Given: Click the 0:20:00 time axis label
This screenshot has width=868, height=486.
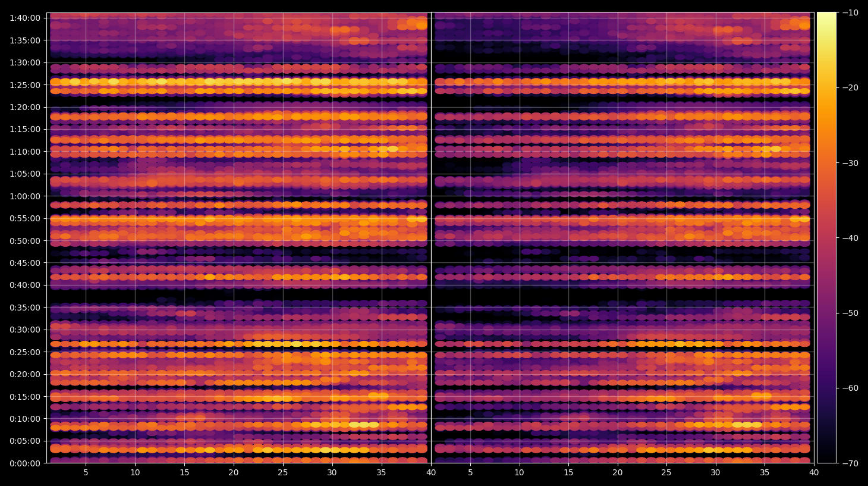Looking at the screenshot, I should [25, 374].
